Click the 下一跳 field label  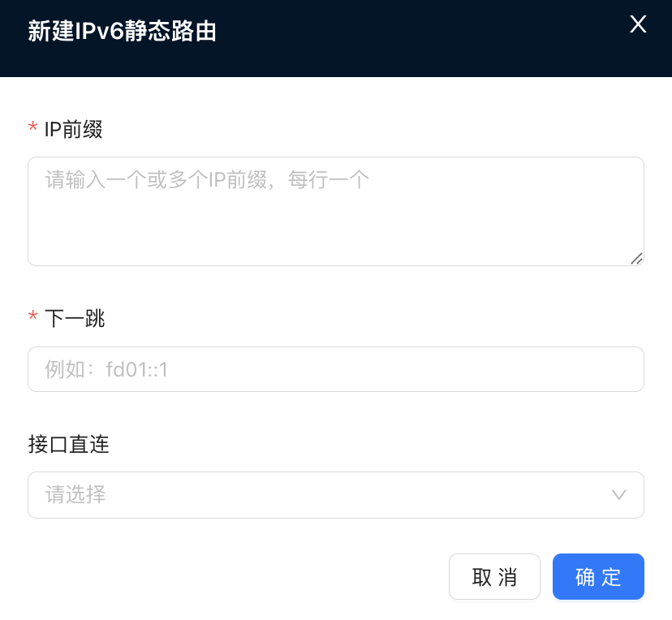[75, 318]
